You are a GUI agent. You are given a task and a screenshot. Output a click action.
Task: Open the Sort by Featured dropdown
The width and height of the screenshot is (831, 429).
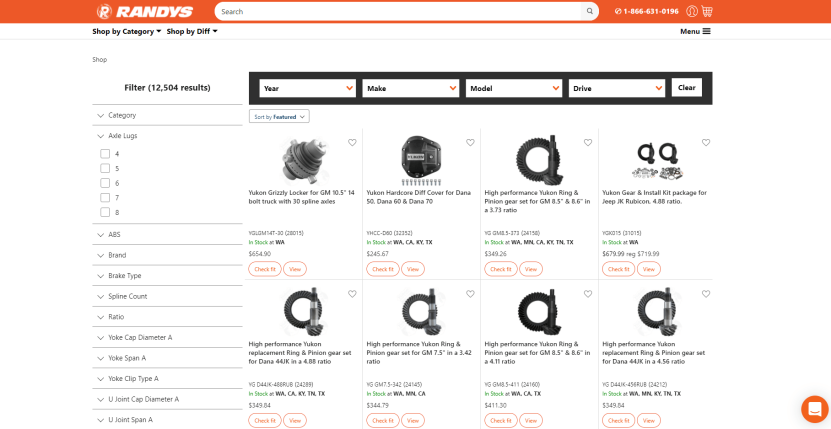pyautogui.click(x=279, y=117)
